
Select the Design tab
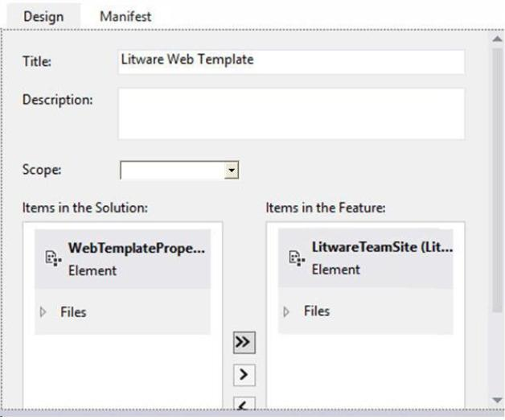click(x=43, y=16)
